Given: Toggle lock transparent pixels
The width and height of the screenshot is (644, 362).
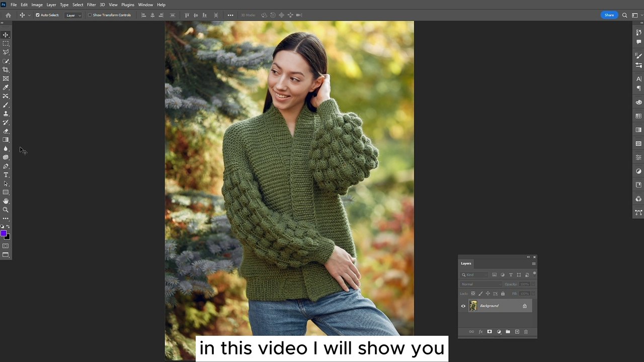Looking at the screenshot, I should [x=473, y=294].
